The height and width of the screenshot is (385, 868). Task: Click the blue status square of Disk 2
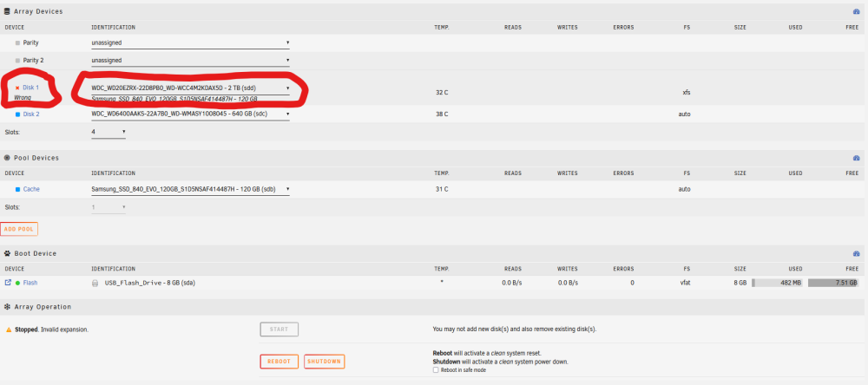coord(17,114)
